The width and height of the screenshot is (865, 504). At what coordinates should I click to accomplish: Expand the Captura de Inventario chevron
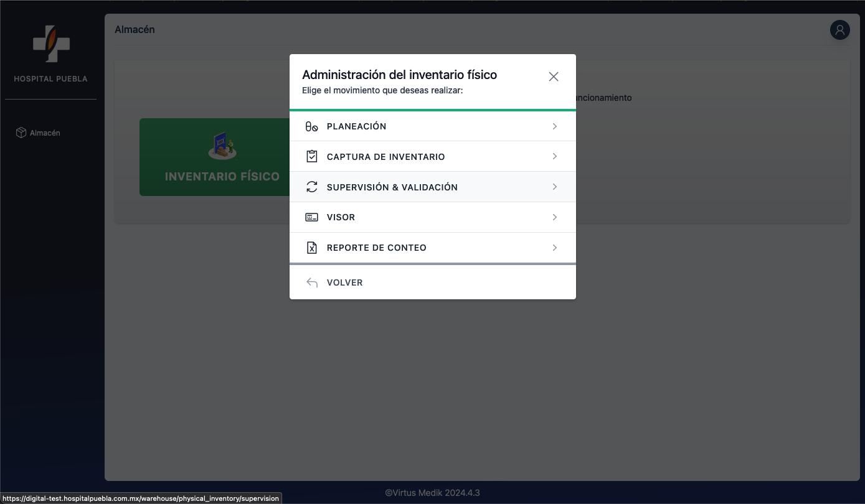coord(554,157)
